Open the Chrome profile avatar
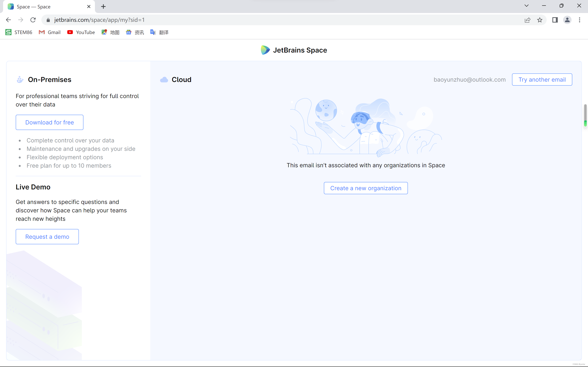588x367 pixels. click(x=567, y=20)
